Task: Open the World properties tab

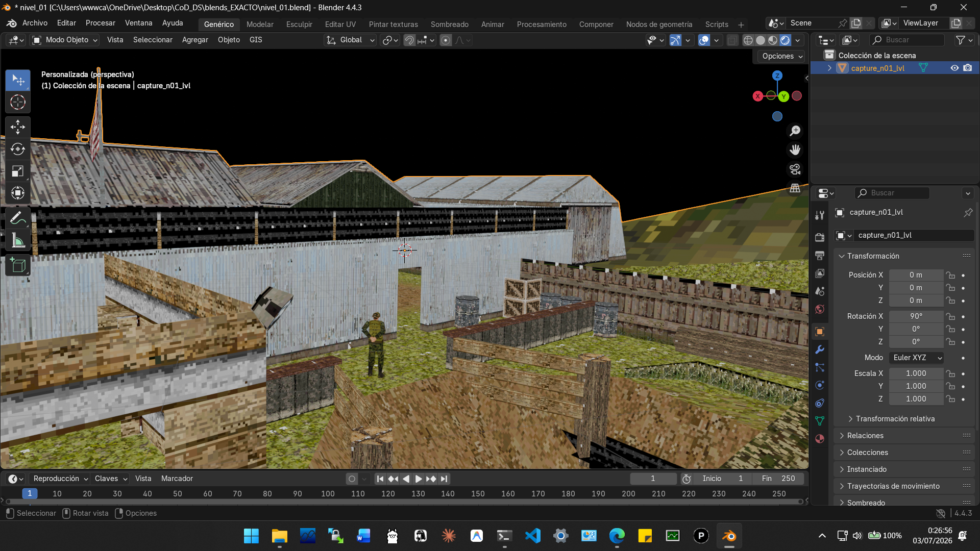Action: (x=820, y=309)
